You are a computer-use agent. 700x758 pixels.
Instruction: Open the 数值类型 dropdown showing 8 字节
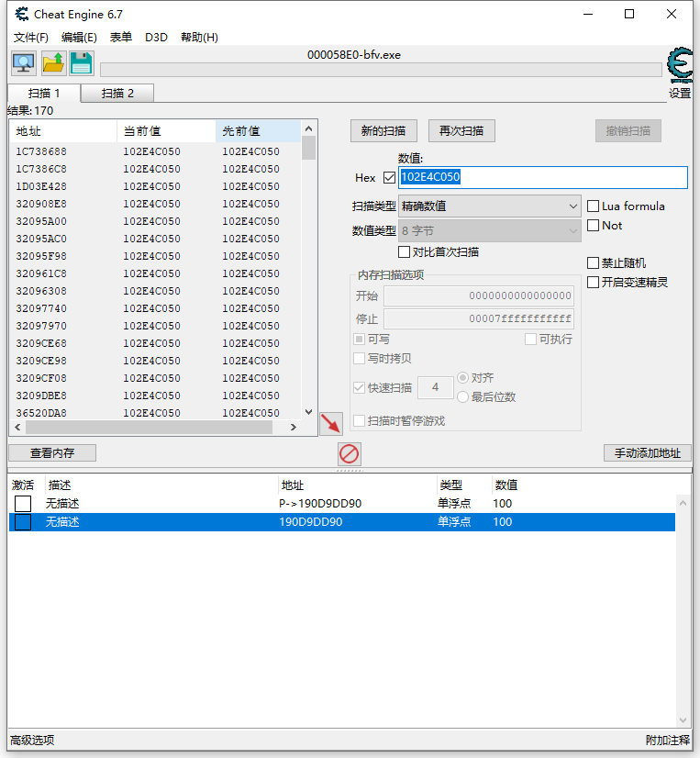(x=489, y=231)
